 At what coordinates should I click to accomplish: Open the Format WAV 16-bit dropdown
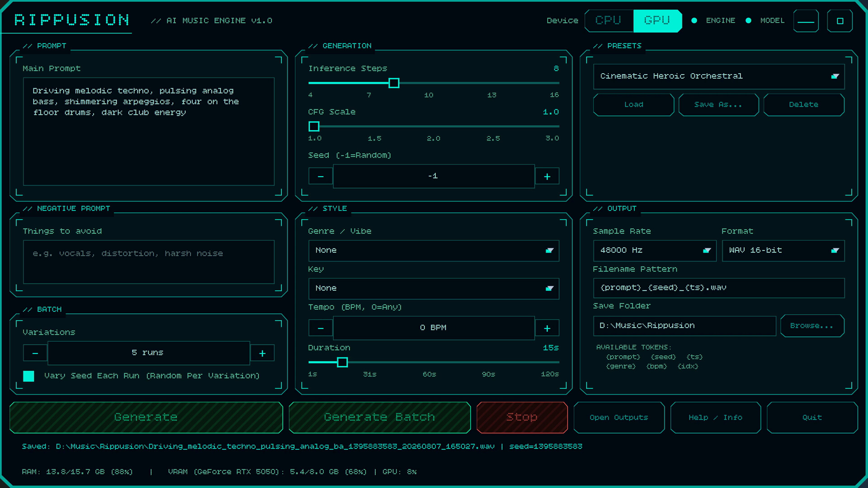point(783,251)
